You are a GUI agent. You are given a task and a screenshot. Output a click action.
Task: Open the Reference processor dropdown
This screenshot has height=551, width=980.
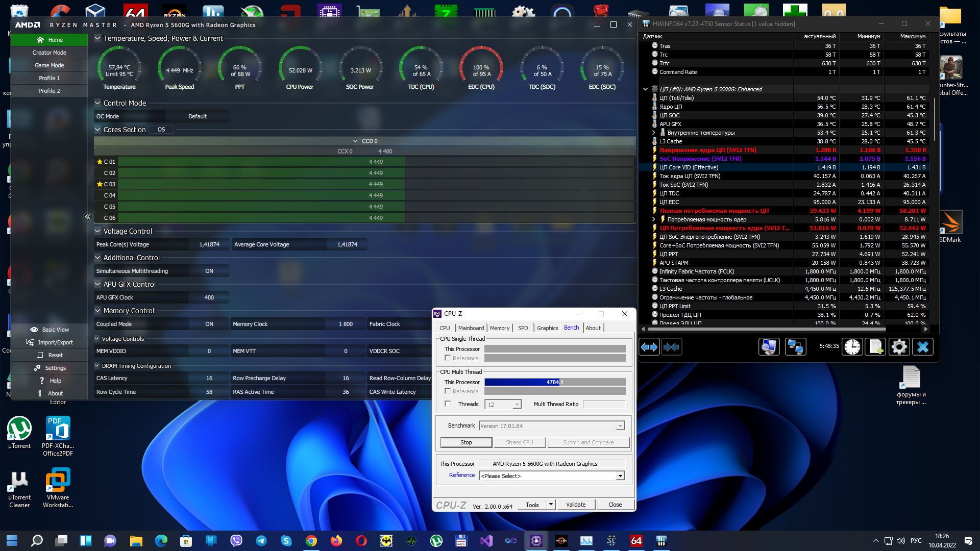[x=620, y=476]
